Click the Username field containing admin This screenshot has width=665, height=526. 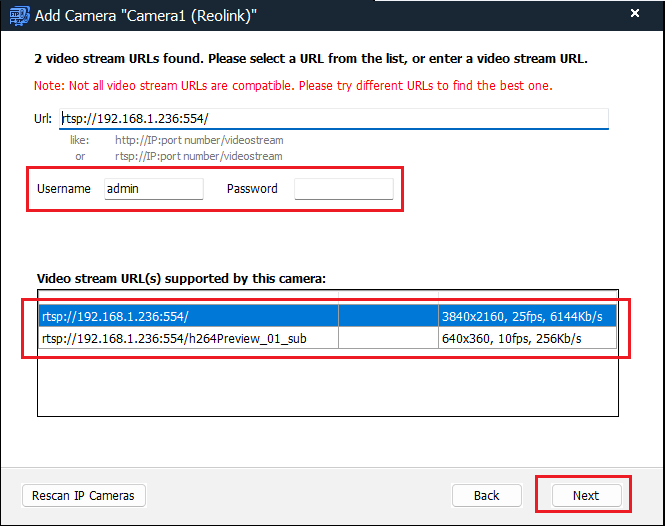pos(154,189)
